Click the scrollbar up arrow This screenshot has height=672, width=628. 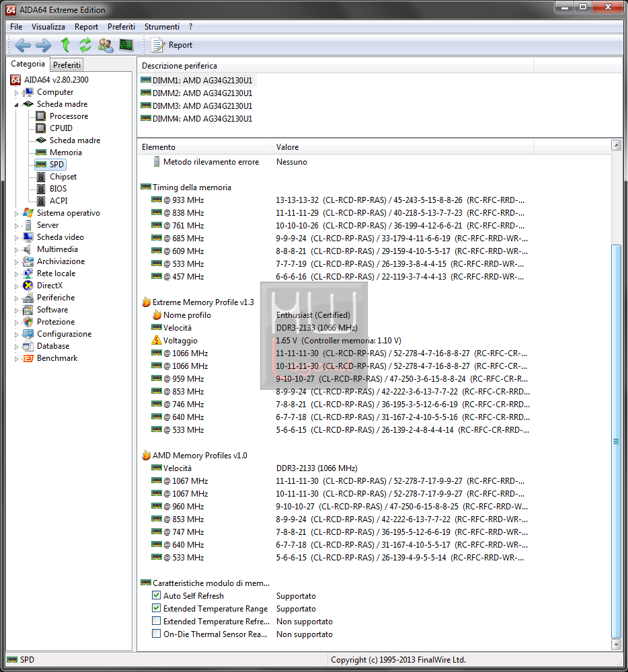[x=616, y=145]
